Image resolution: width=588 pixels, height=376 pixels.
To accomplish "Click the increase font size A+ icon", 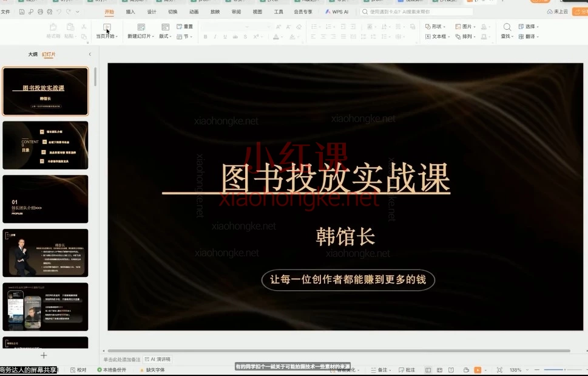I will coord(279,27).
